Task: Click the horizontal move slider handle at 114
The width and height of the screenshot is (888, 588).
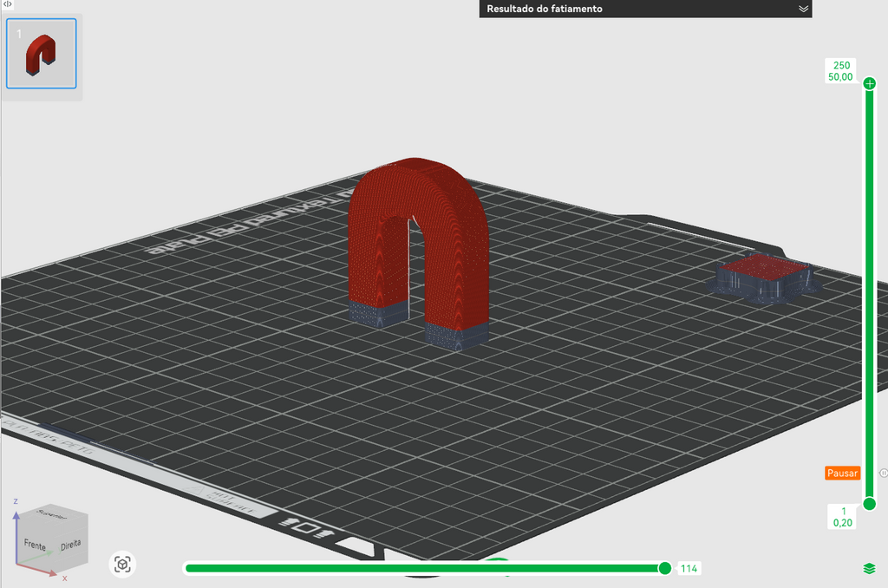Action: click(665, 568)
